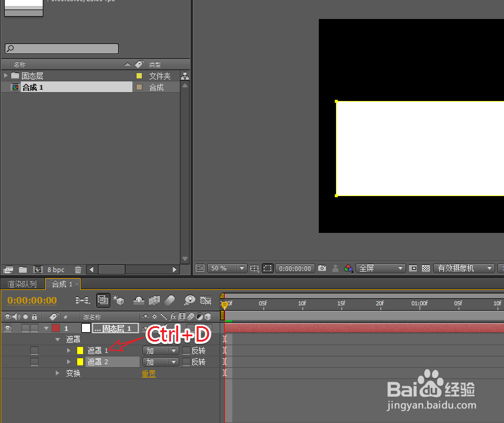Screen dimensions: 504x423
Task: Click the fx effects switch column header
Action: coord(173,317)
